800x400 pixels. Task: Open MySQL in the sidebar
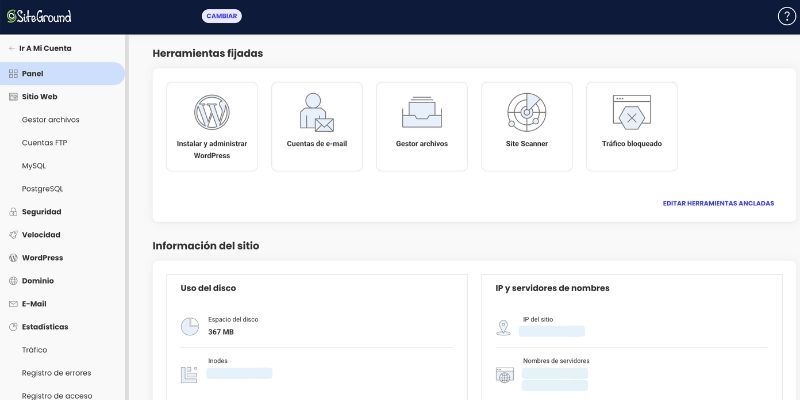[34, 166]
